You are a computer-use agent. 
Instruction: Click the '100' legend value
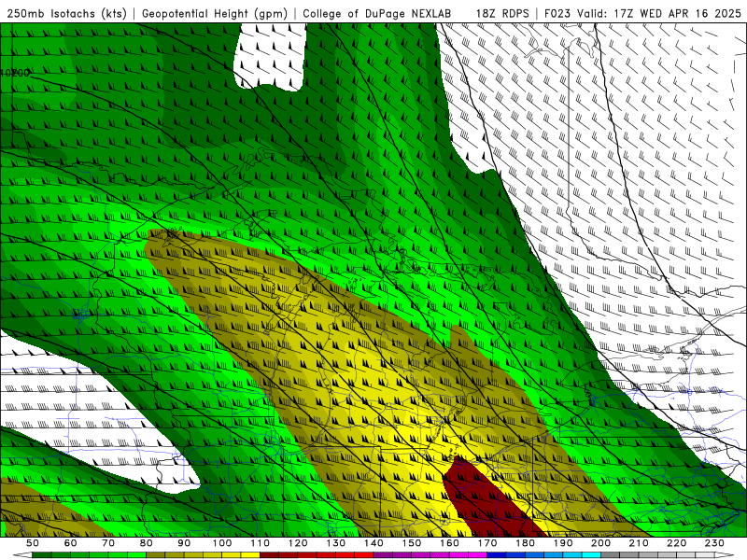[x=222, y=543]
